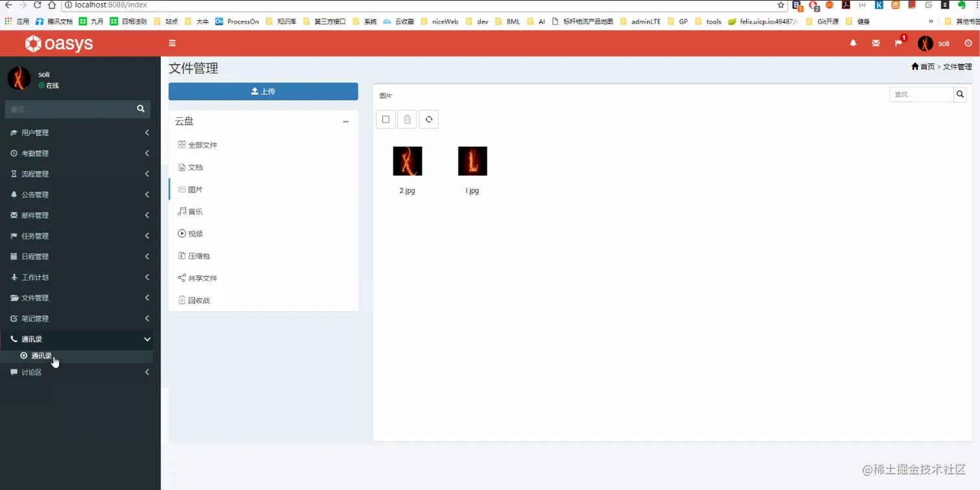Click the 图片 heading in file panel

pyautogui.click(x=386, y=96)
